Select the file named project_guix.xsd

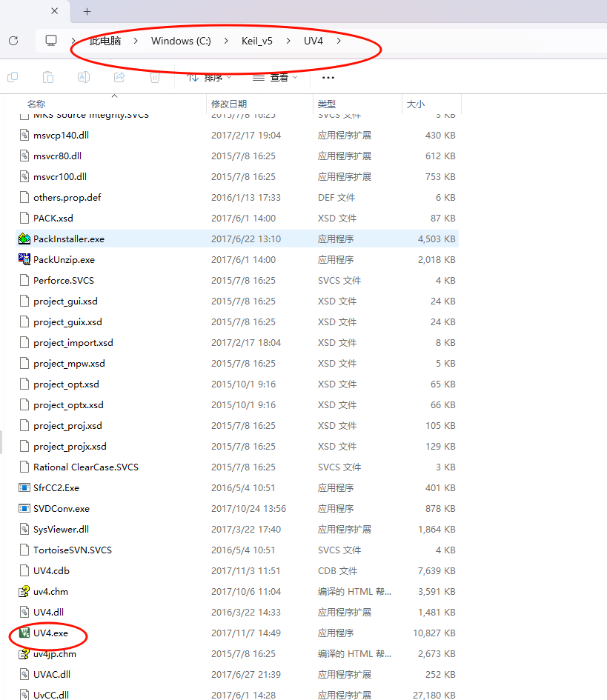(x=68, y=322)
